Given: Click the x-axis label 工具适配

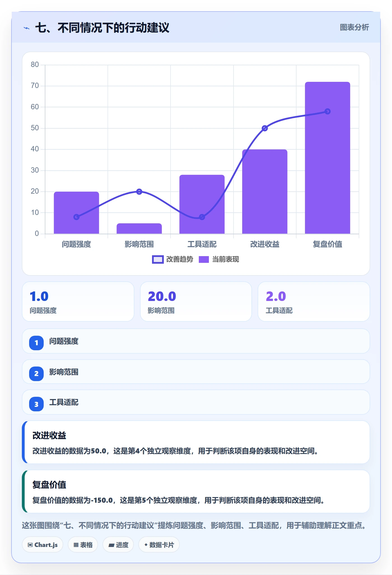Looking at the screenshot, I should [x=202, y=244].
